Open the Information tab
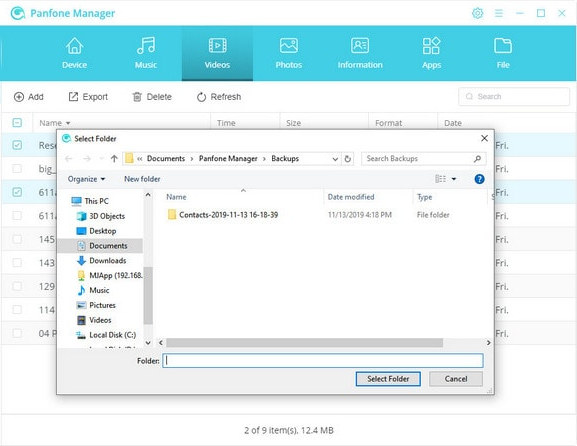Screen dimensions: 577x446 360,53
